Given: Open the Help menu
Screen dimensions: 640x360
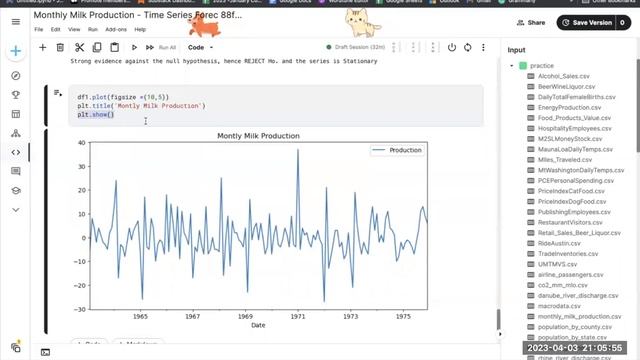Looking at the screenshot, I should coord(140,29).
